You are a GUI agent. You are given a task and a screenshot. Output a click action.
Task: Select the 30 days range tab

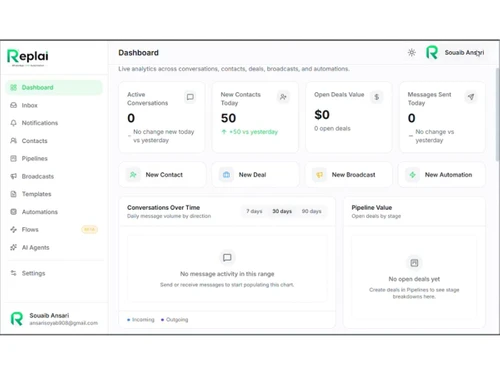tap(282, 211)
